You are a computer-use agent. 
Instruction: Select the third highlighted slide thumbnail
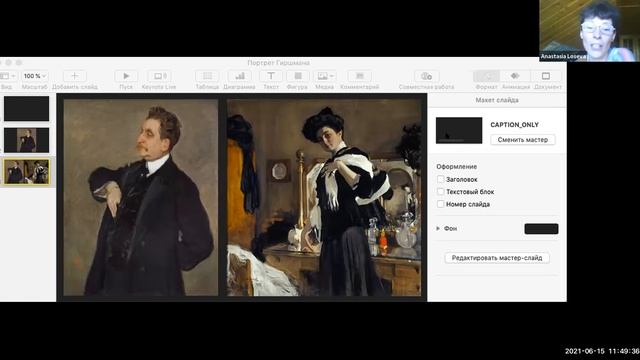coord(27,171)
